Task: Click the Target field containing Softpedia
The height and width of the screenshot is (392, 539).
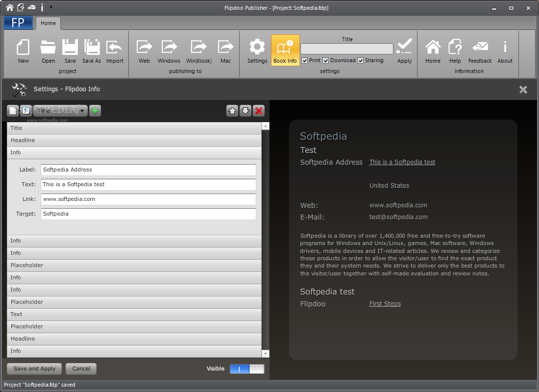Action: point(148,214)
